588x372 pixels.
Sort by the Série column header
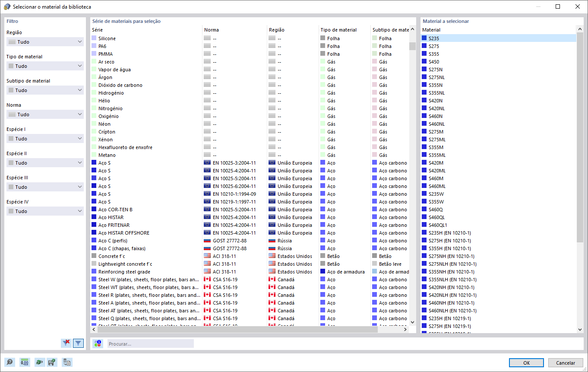[147, 30]
